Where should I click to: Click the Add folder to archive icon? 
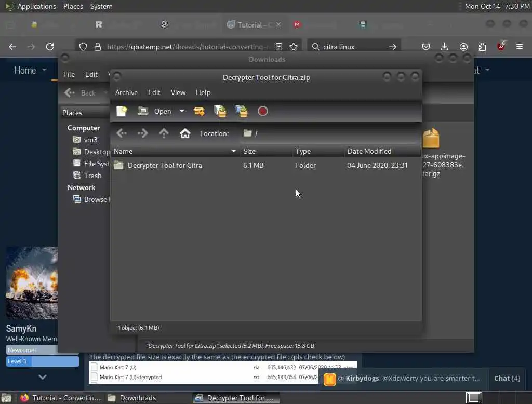pos(242,111)
